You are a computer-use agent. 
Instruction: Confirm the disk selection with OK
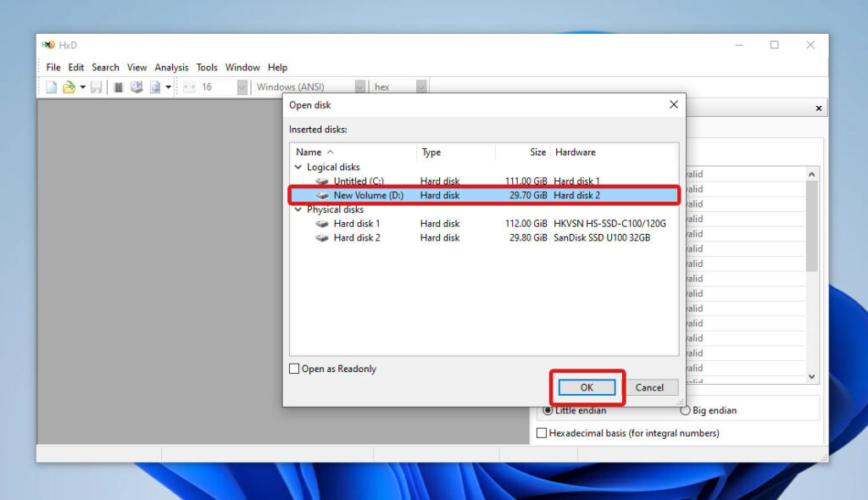[x=587, y=387]
